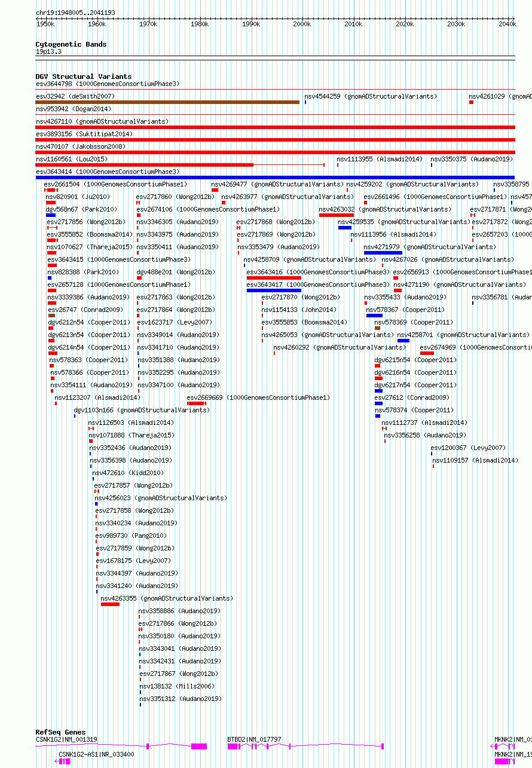
Task: Click dgv568n67 (Park2010) label
Action: click(x=80, y=209)
